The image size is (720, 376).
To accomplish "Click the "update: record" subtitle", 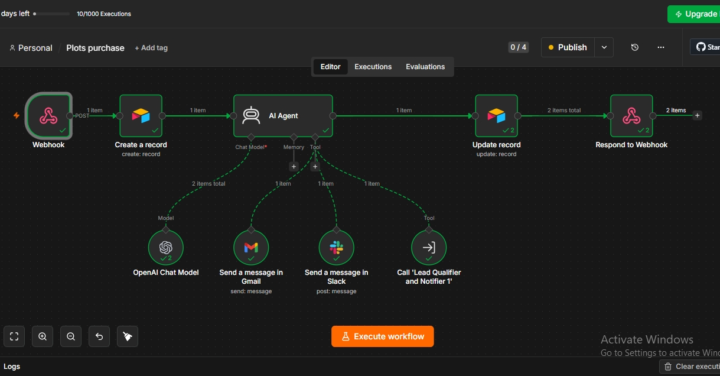I will tap(496, 154).
